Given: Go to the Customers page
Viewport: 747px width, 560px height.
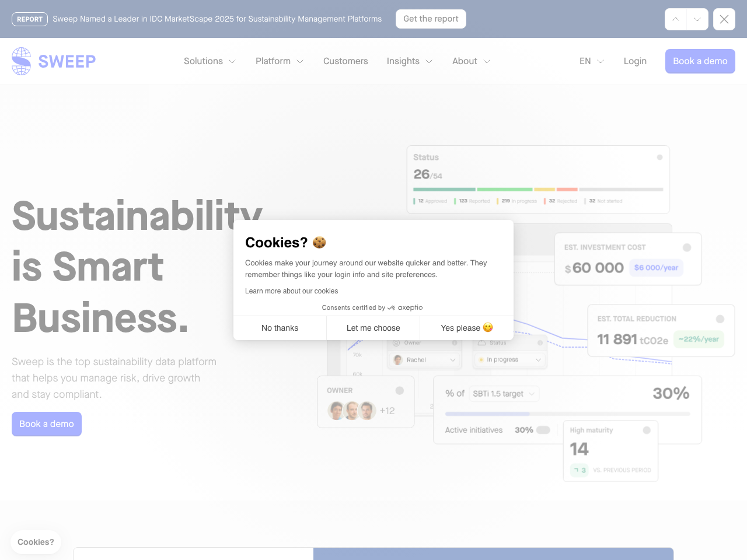Looking at the screenshot, I should pyautogui.click(x=345, y=61).
